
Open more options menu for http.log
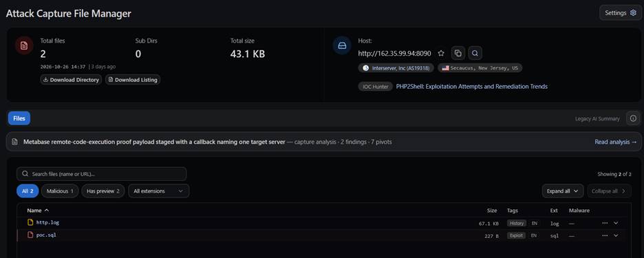[x=605, y=223]
